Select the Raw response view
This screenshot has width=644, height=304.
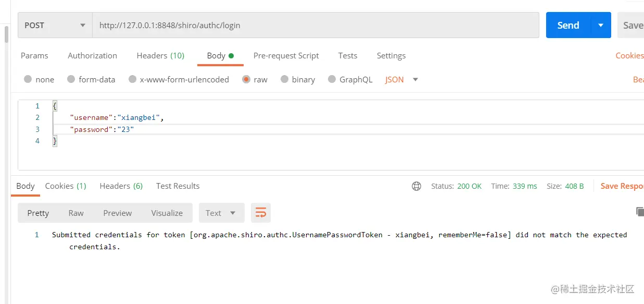pyautogui.click(x=76, y=213)
